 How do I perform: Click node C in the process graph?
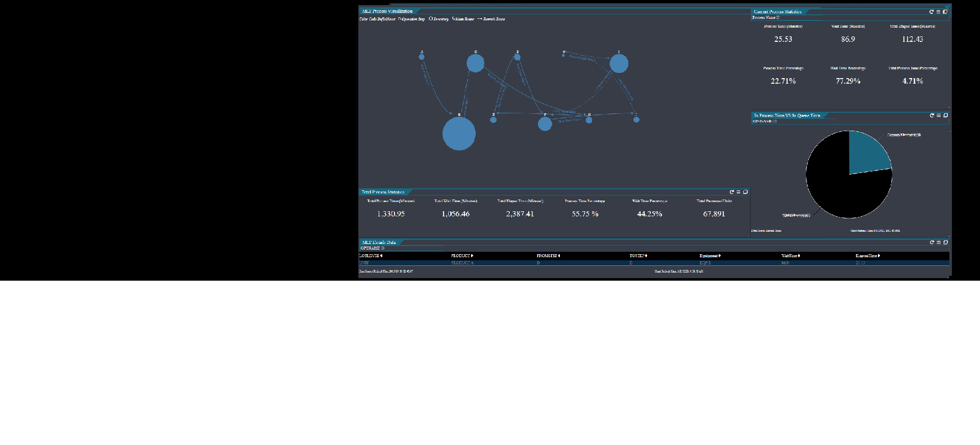[475, 63]
